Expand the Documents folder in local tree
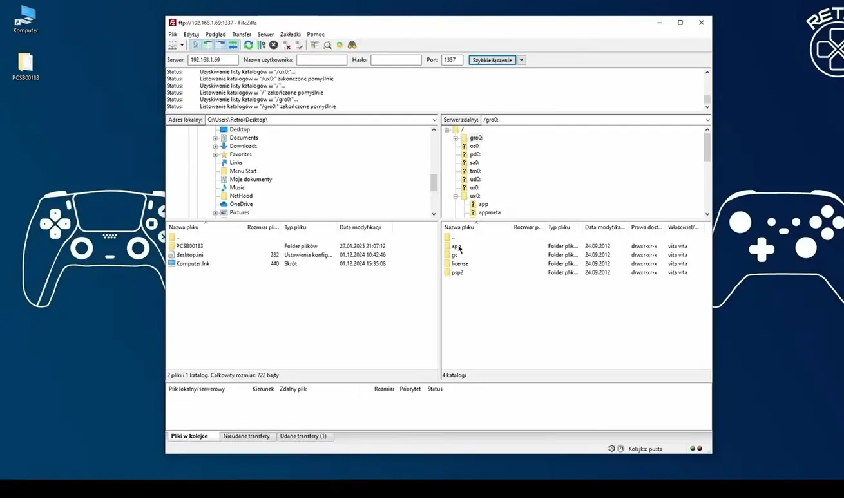Viewport: 844px width, 504px height. pos(216,138)
